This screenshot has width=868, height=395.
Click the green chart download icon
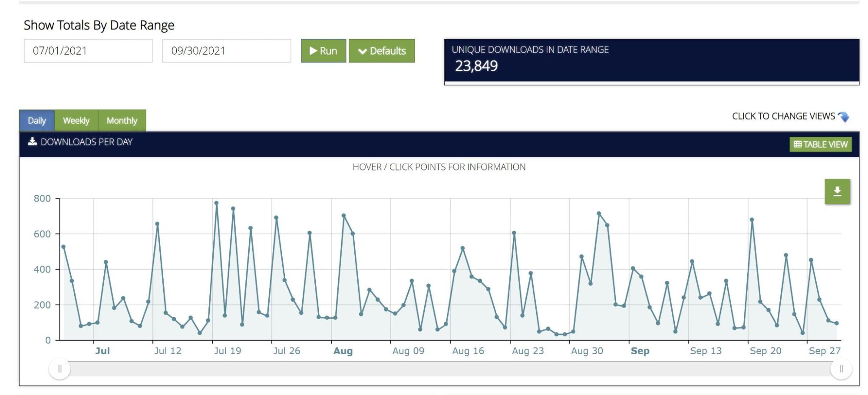point(837,191)
